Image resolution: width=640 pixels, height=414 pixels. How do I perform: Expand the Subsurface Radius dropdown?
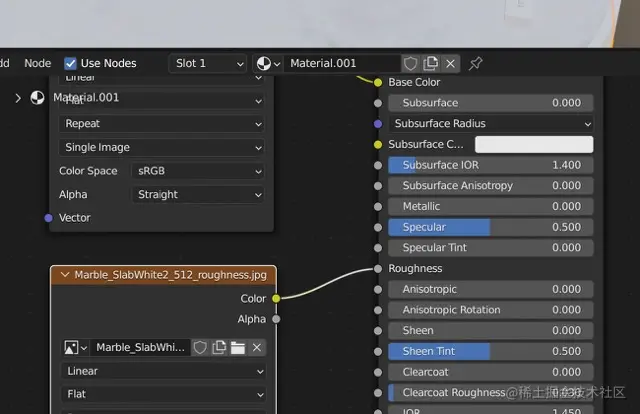point(491,124)
